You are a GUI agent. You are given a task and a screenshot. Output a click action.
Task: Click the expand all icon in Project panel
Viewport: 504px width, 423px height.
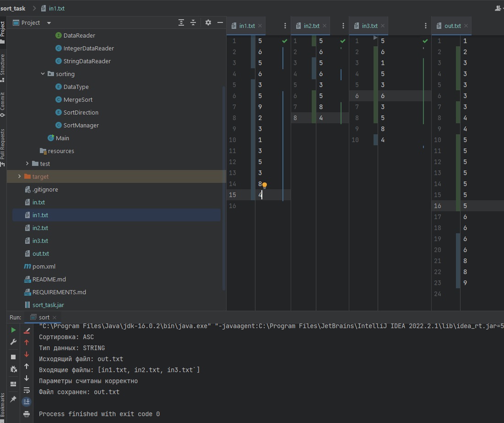(x=181, y=22)
